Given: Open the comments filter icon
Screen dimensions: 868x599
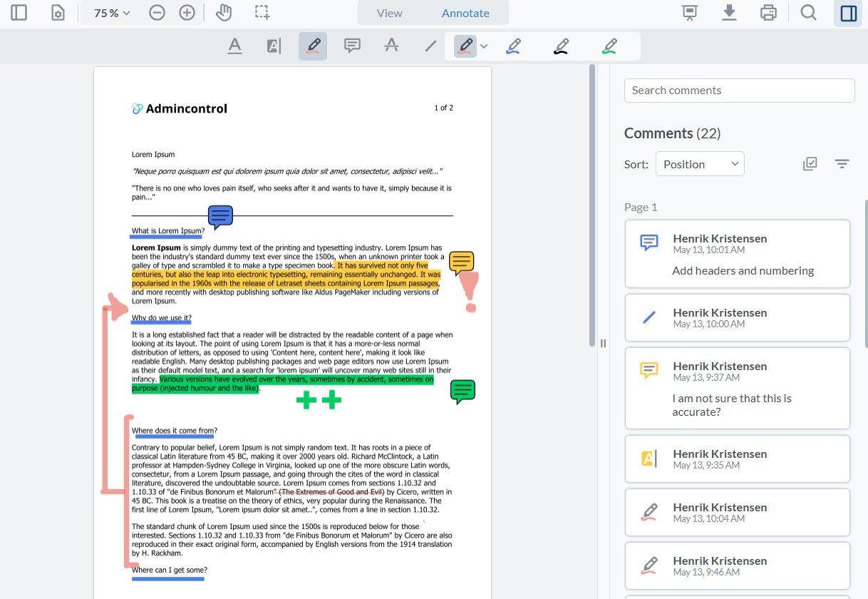Looking at the screenshot, I should (x=842, y=164).
